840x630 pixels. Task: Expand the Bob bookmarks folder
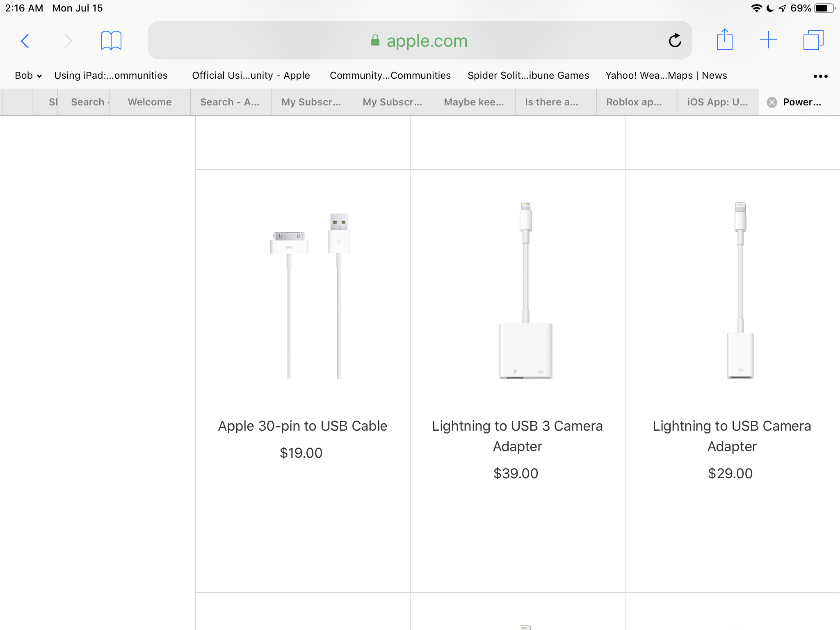28,75
